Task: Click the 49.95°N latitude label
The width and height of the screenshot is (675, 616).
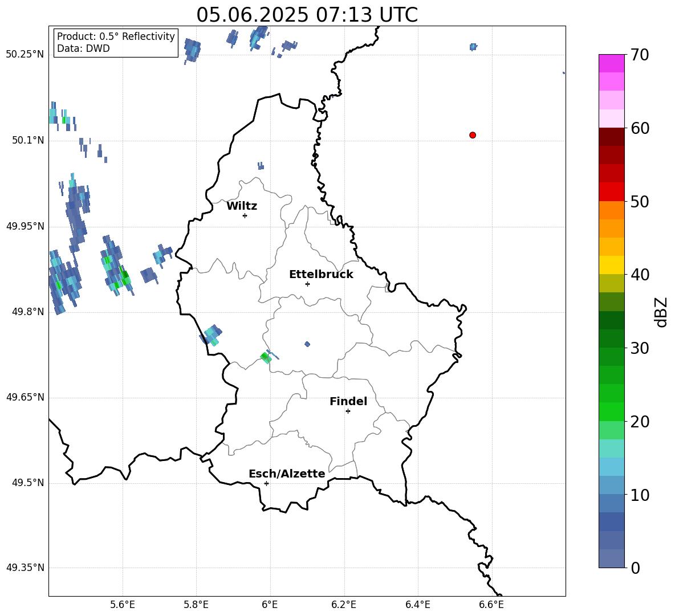Action: 25,226
